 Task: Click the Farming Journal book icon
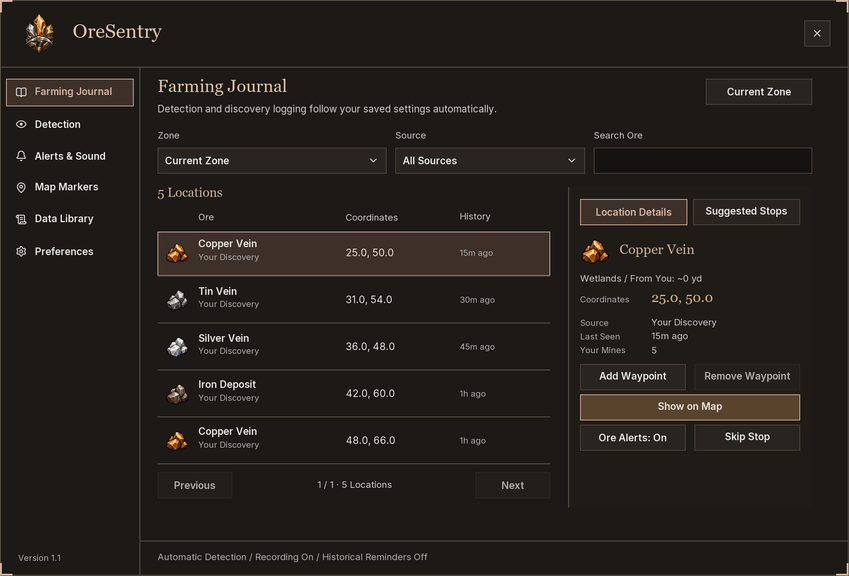click(21, 92)
